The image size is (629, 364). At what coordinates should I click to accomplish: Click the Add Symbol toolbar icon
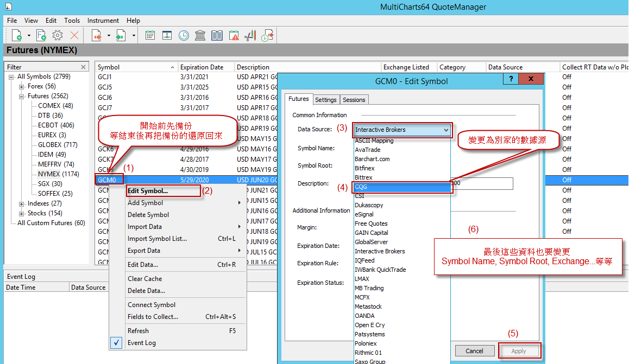click(x=17, y=36)
